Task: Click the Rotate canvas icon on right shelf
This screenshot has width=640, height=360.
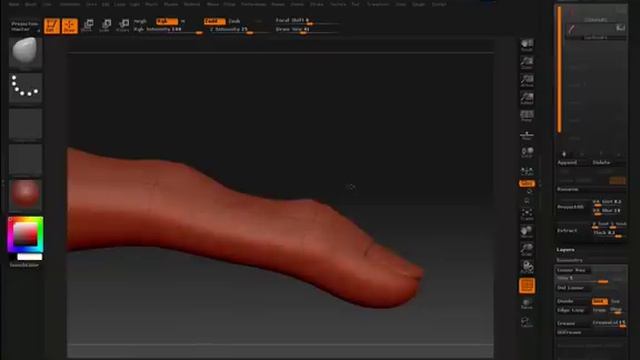Action: tap(527, 267)
